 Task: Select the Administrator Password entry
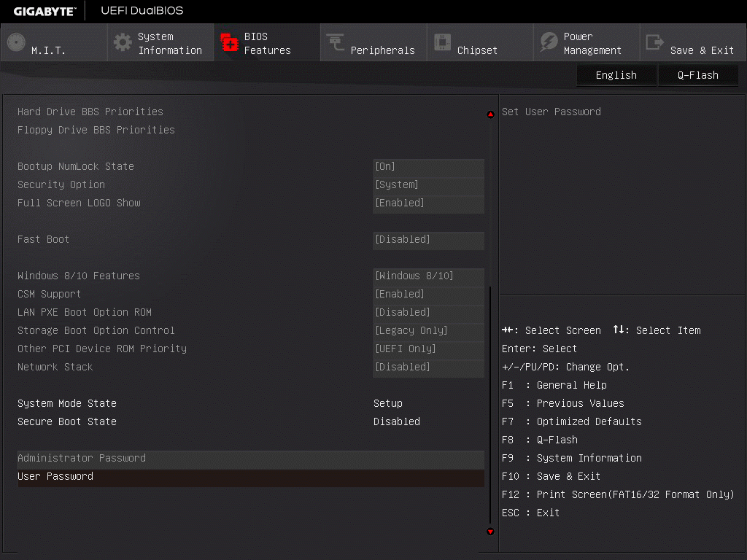pyautogui.click(x=251, y=458)
